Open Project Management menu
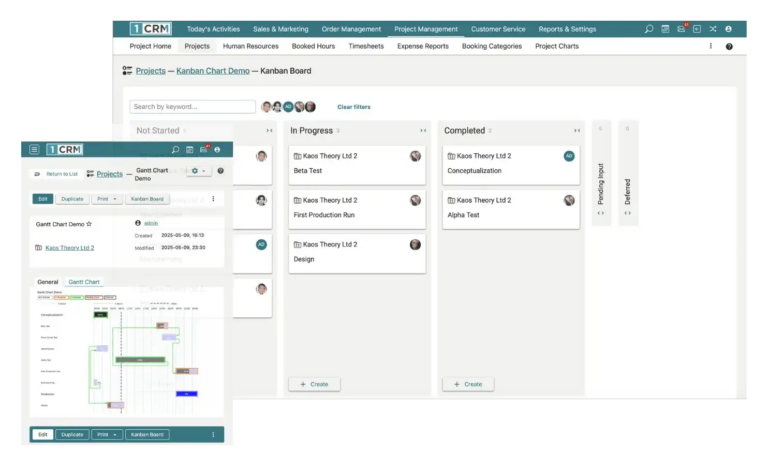The image size is (768, 466). (426, 29)
